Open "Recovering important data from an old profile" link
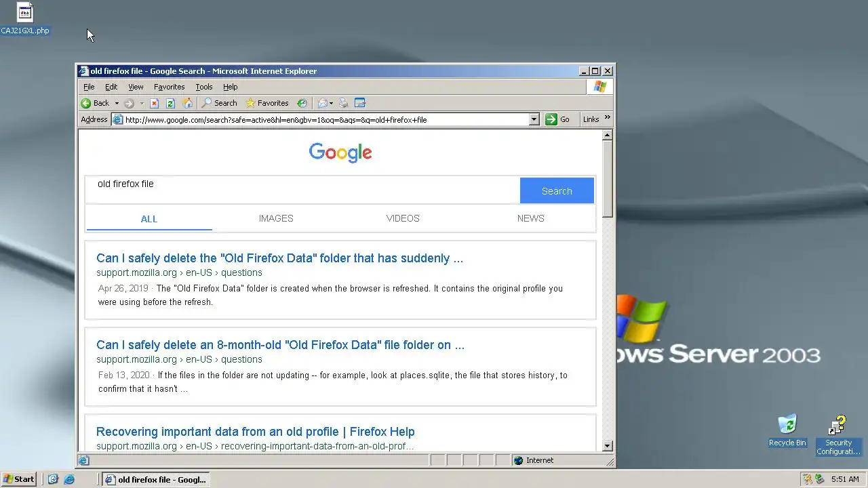Screen dimensions: 868x488 [256, 432]
